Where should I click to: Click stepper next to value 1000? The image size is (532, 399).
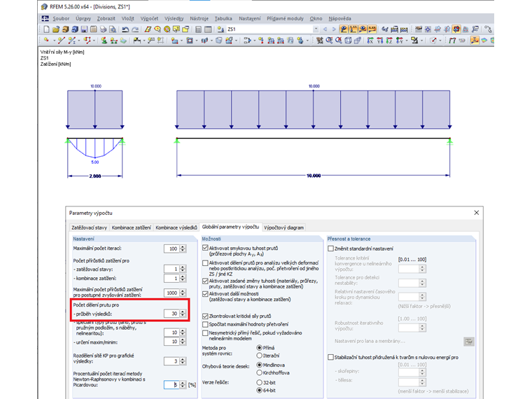pyautogui.click(x=183, y=293)
